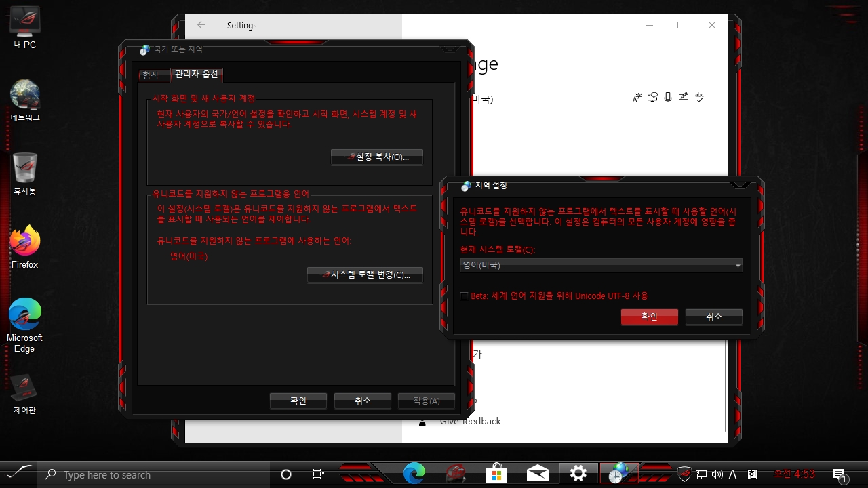
Task: Enable Beta Unicode UTF-8 checkbox
Action: pyautogui.click(x=464, y=296)
